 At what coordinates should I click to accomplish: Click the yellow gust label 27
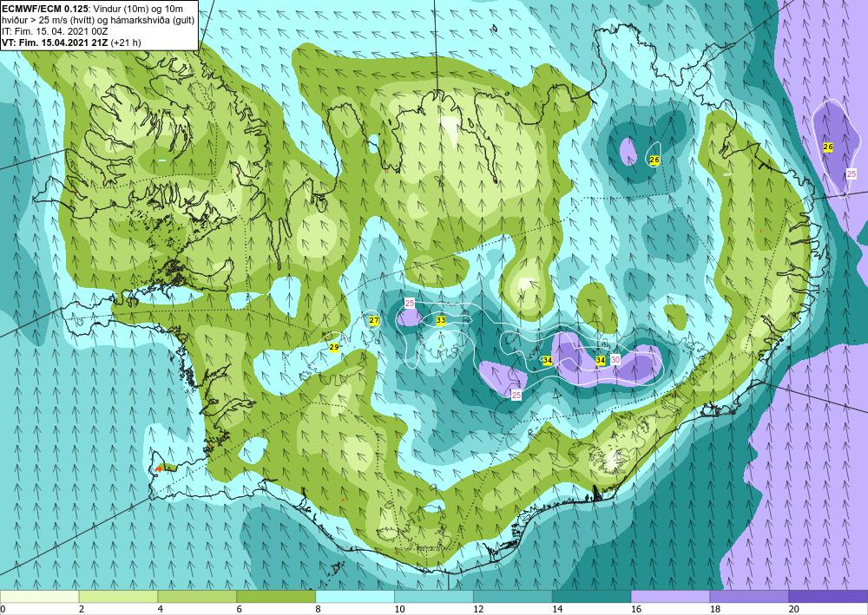coord(374,321)
